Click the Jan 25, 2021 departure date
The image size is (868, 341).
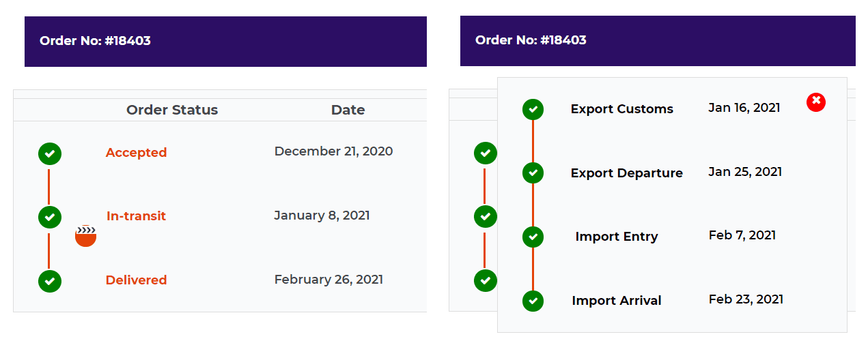(x=745, y=172)
